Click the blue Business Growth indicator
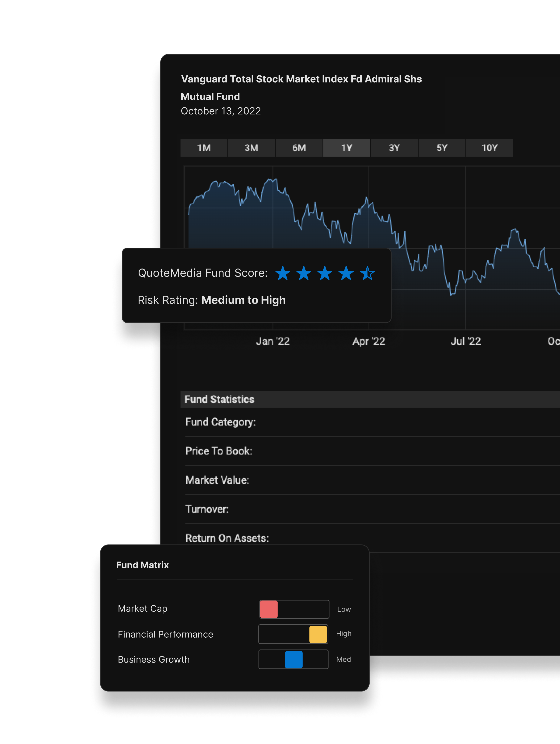 (294, 660)
